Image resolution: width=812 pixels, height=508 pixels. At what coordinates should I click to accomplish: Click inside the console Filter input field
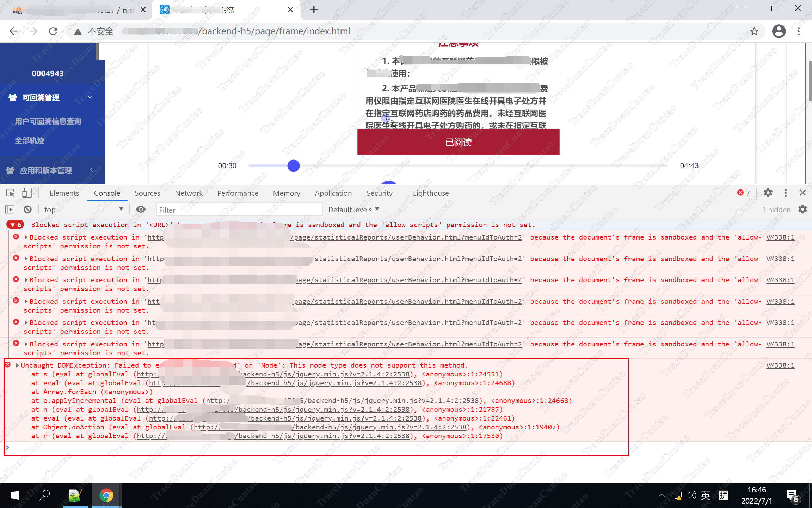[240, 209]
